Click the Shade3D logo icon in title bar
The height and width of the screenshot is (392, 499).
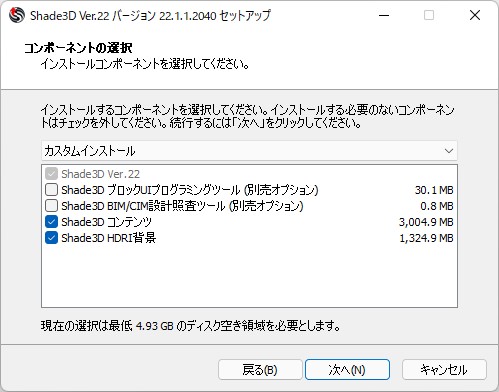(x=17, y=15)
